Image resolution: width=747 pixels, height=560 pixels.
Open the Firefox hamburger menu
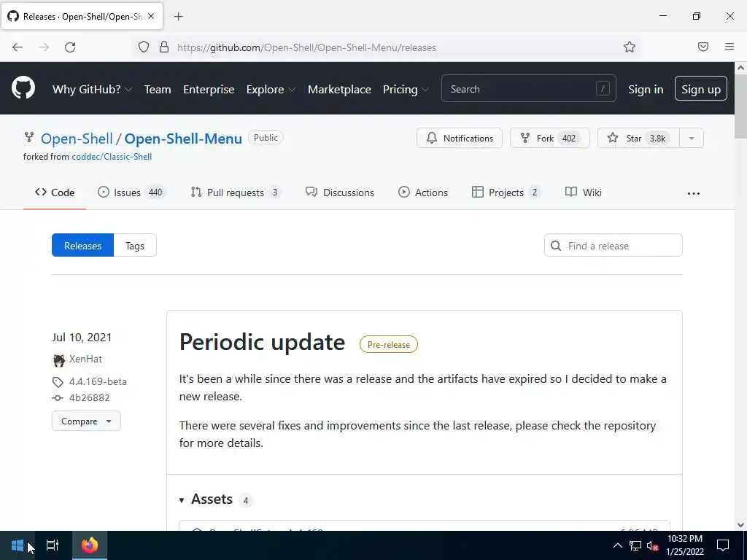(729, 47)
